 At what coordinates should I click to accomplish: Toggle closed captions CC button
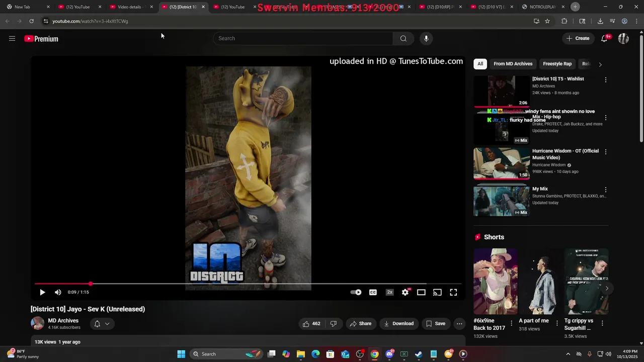(x=373, y=292)
